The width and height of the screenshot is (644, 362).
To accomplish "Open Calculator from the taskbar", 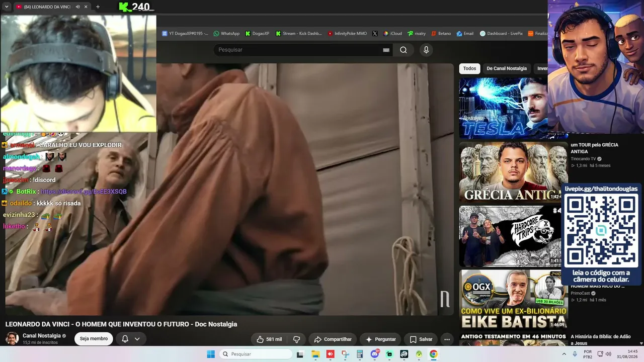I will (x=360, y=354).
